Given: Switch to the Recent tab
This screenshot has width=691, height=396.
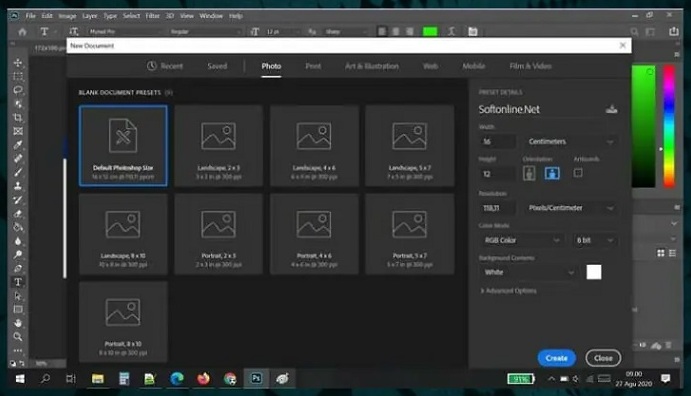Looking at the screenshot, I should [x=165, y=66].
